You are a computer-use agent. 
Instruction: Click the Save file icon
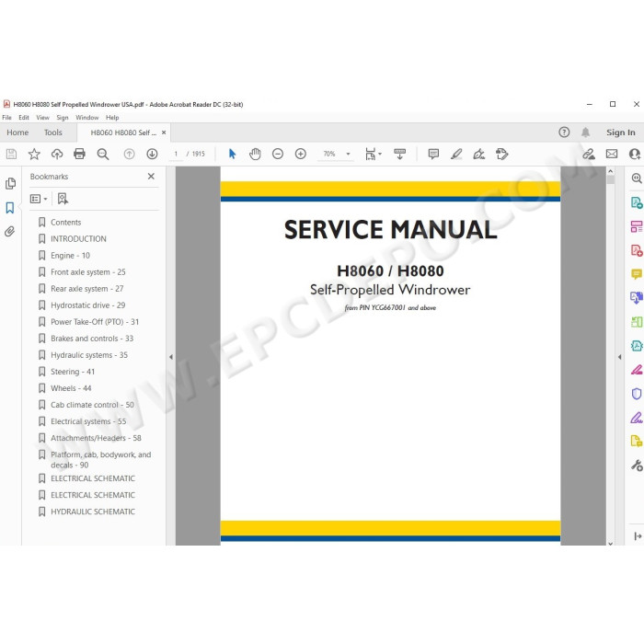pyautogui.click(x=11, y=154)
